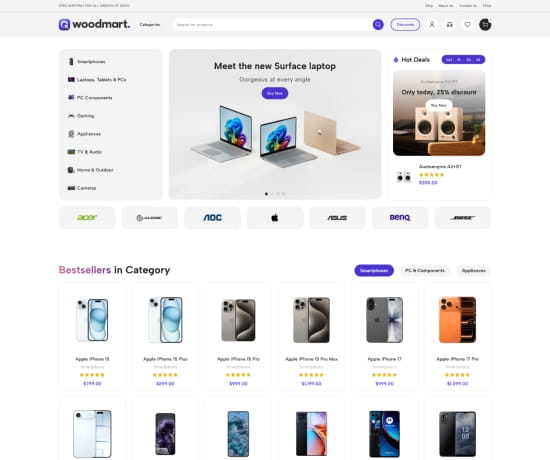
Task: Select the AOC brand logo
Action: [212, 218]
